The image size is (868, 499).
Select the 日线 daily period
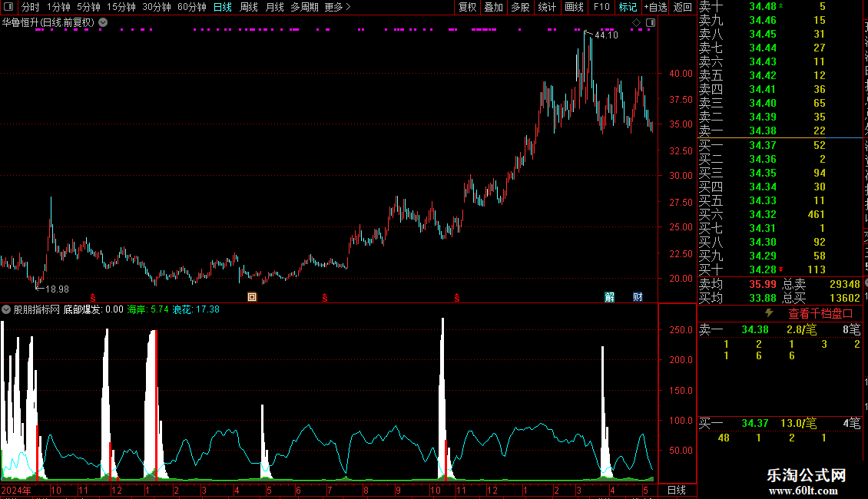coord(223,7)
